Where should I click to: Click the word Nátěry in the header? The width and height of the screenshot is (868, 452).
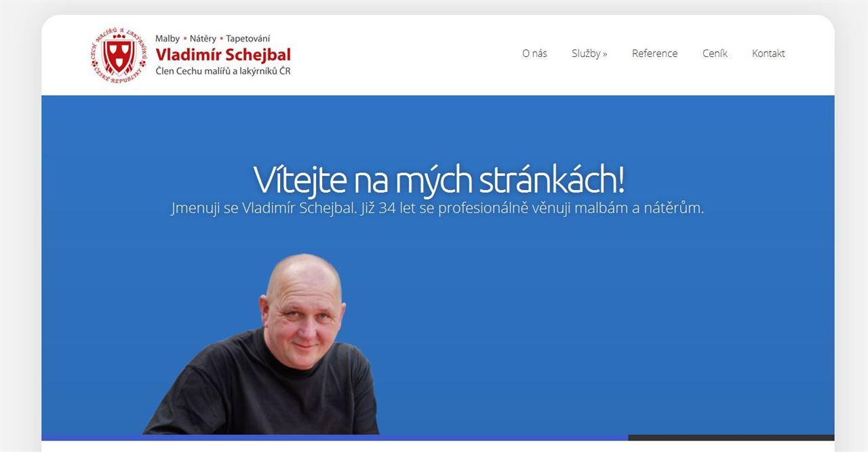pos(203,39)
